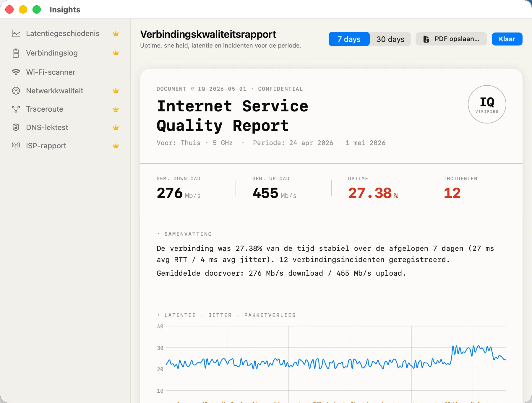This screenshot has height=403, width=532.
Task: Click the Gemiddelde doorvoer summary line
Action: (281, 273)
